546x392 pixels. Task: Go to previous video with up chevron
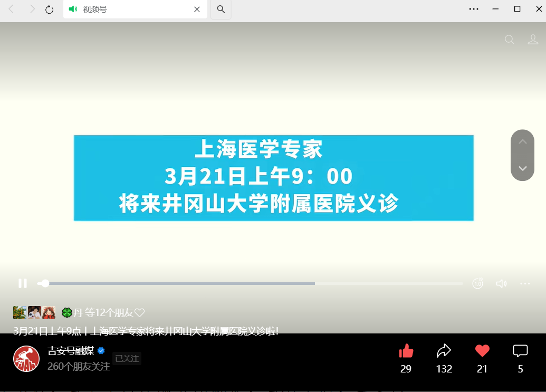522,142
